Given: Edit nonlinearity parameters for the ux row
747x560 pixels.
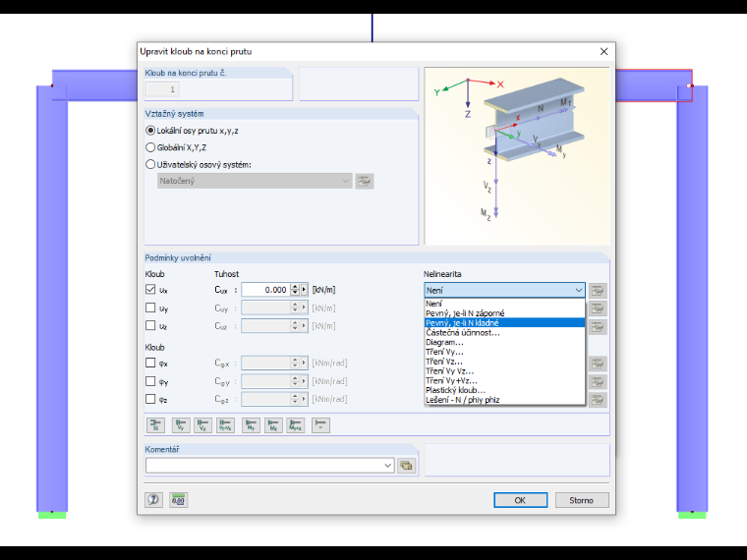Looking at the screenshot, I should coord(598,290).
